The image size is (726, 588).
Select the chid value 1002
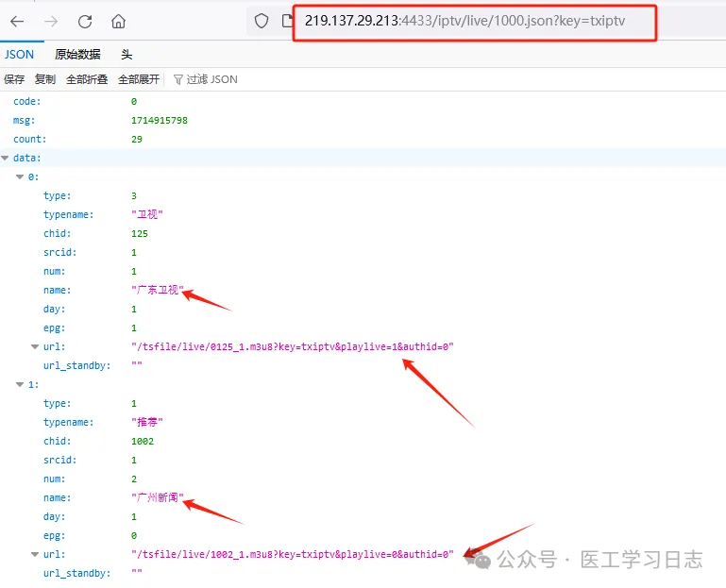[x=143, y=441]
